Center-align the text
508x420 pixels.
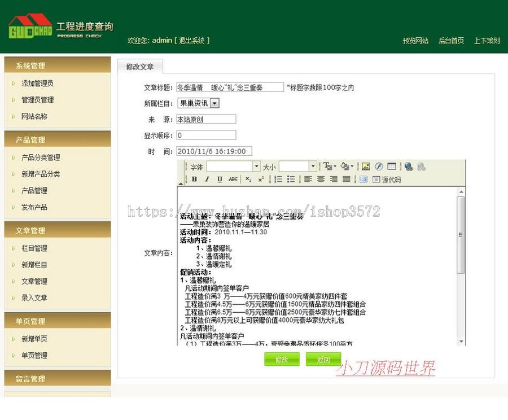[321, 179]
